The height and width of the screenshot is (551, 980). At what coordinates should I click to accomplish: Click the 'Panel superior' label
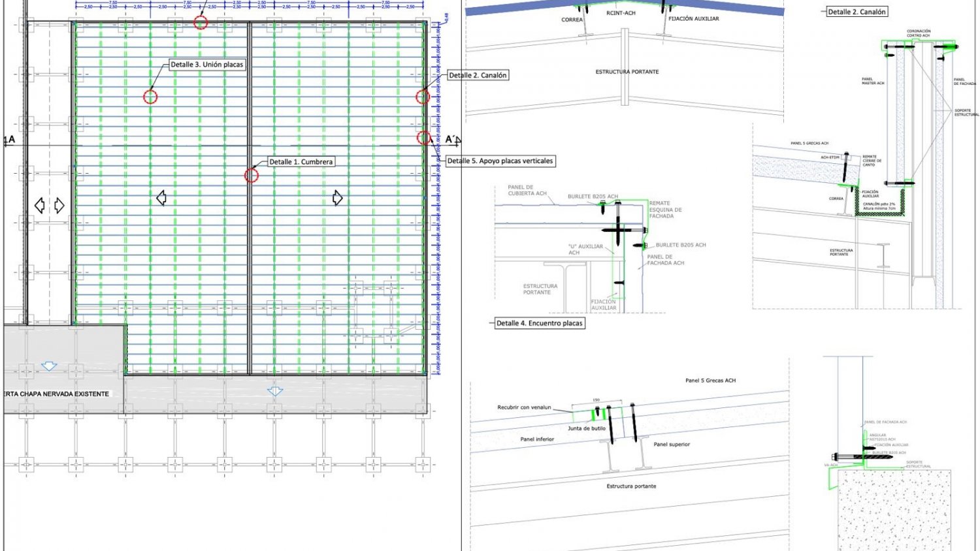tap(672, 445)
